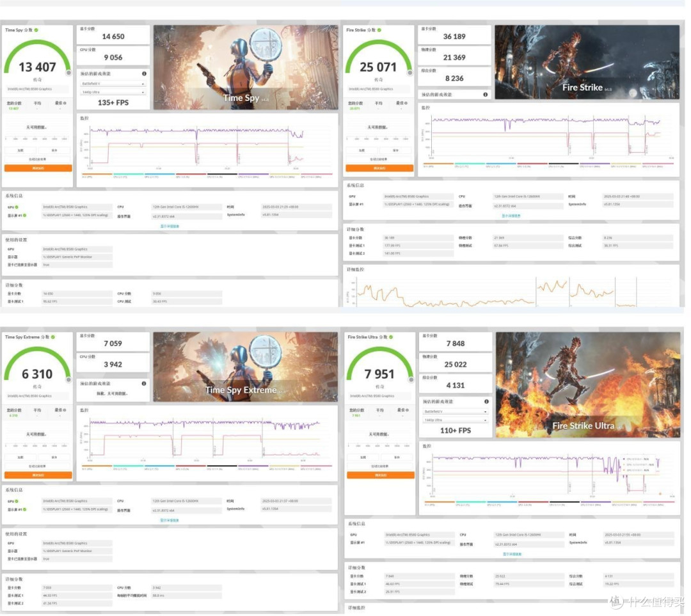
Task: Click the display #1 green status icon in Time Spy Extreme panel
Action: pos(25,510)
